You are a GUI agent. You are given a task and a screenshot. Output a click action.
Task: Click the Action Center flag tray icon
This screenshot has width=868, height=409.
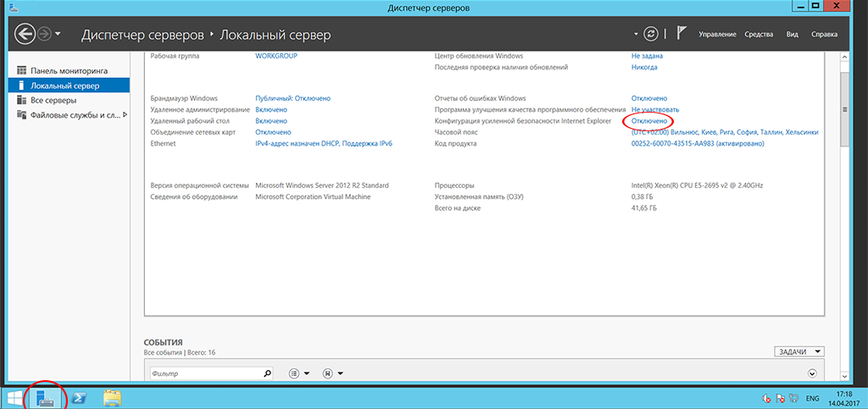(x=781, y=398)
